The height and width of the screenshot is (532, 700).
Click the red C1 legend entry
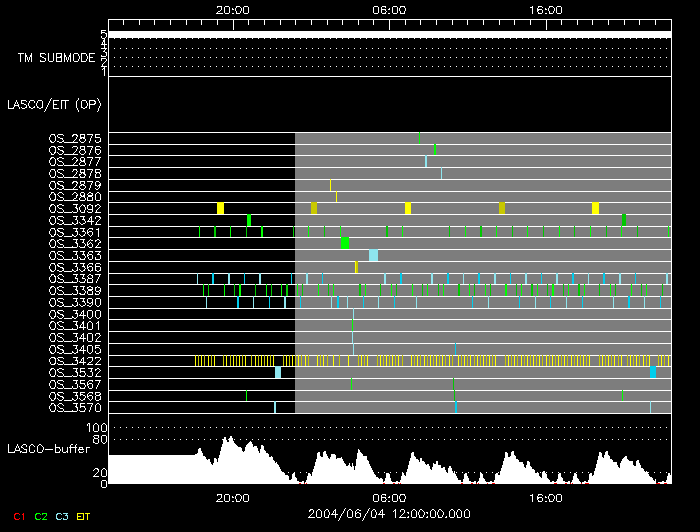pos(19,515)
